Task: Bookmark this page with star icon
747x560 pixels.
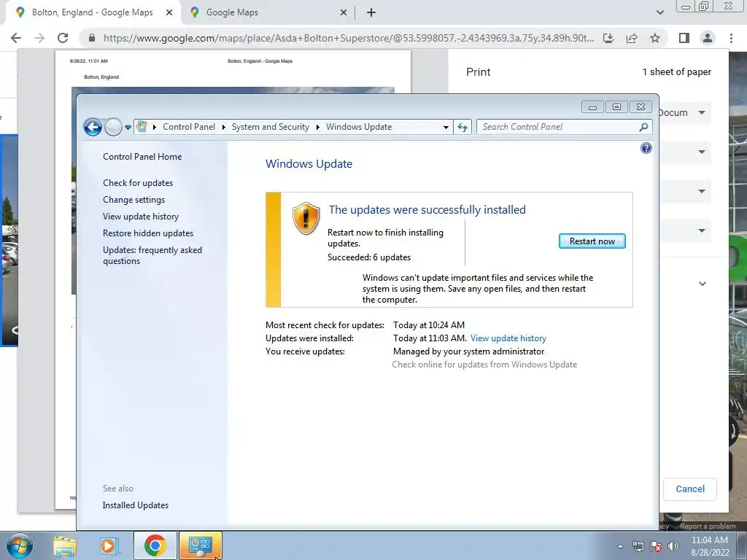Action: 655,38
